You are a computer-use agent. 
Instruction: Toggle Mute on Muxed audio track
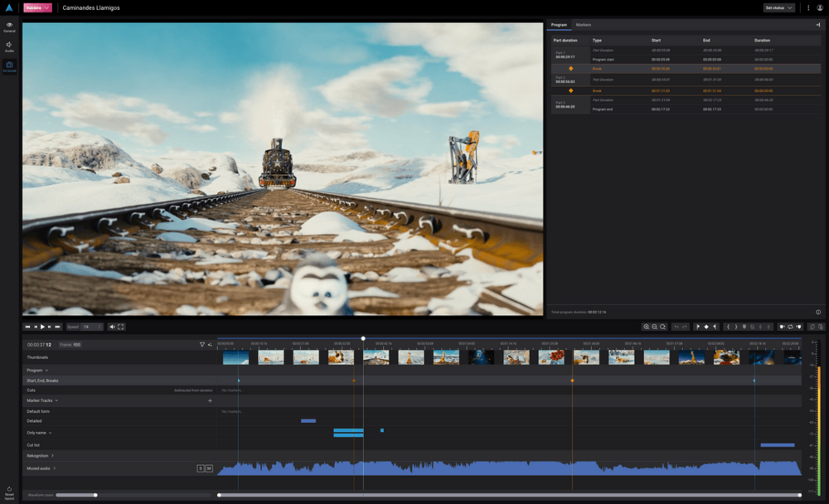[209, 468]
